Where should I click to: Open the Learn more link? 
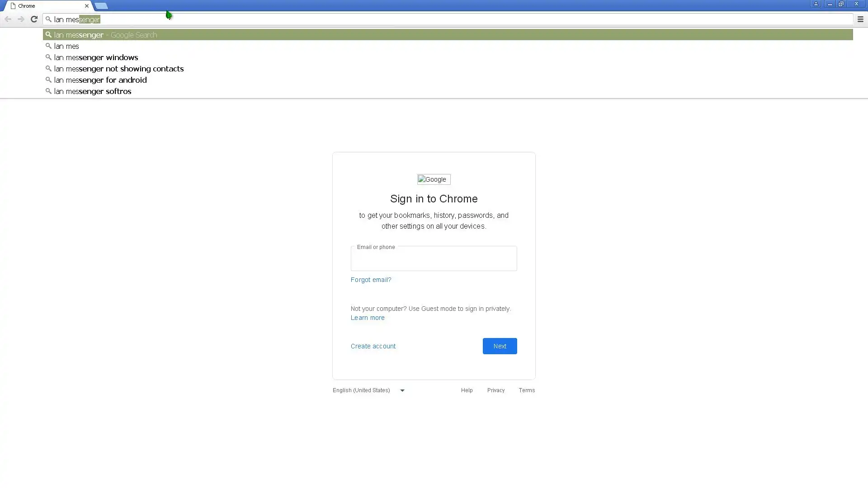(368, 318)
